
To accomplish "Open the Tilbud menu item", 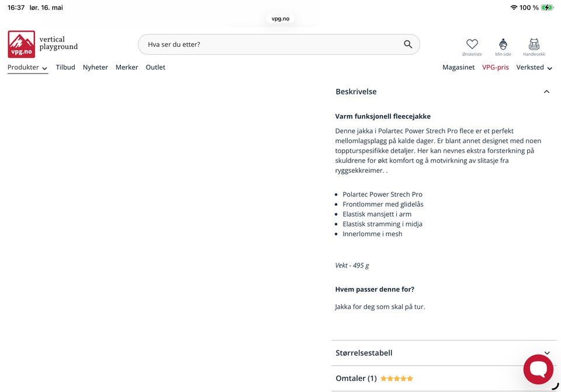I will coord(65,67).
